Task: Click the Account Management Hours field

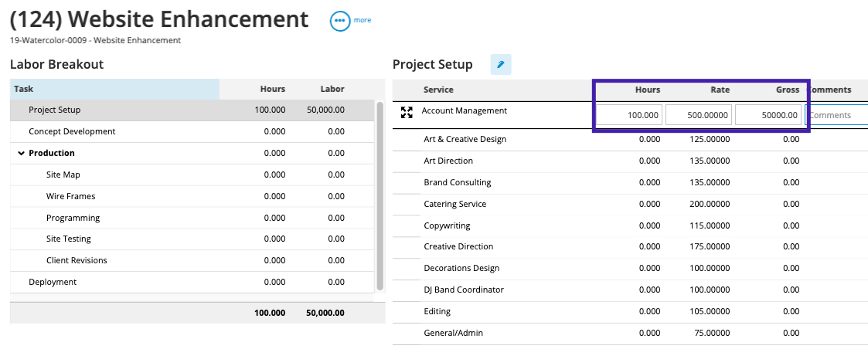Action: tap(629, 115)
